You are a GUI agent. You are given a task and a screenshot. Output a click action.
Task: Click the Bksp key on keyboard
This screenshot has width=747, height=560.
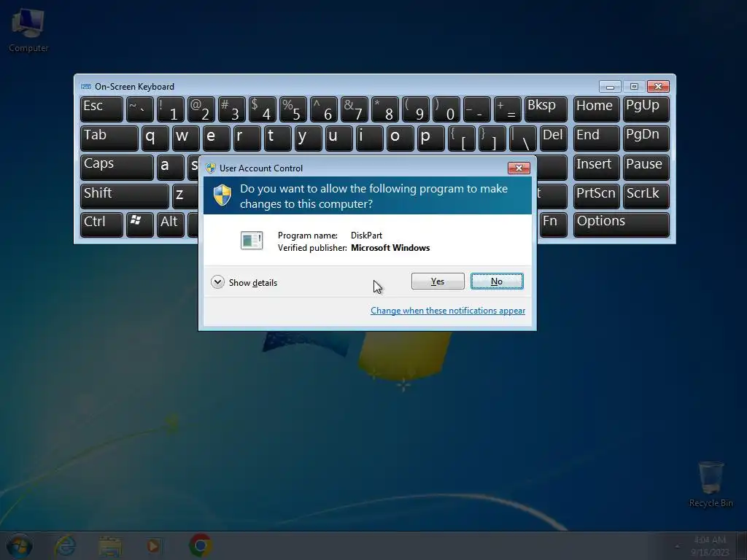click(546, 109)
